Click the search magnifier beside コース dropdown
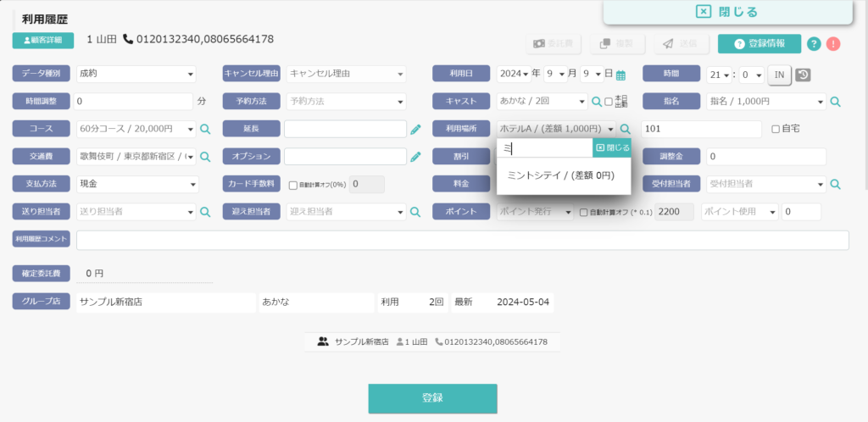The width and height of the screenshot is (868, 422). 205,130
